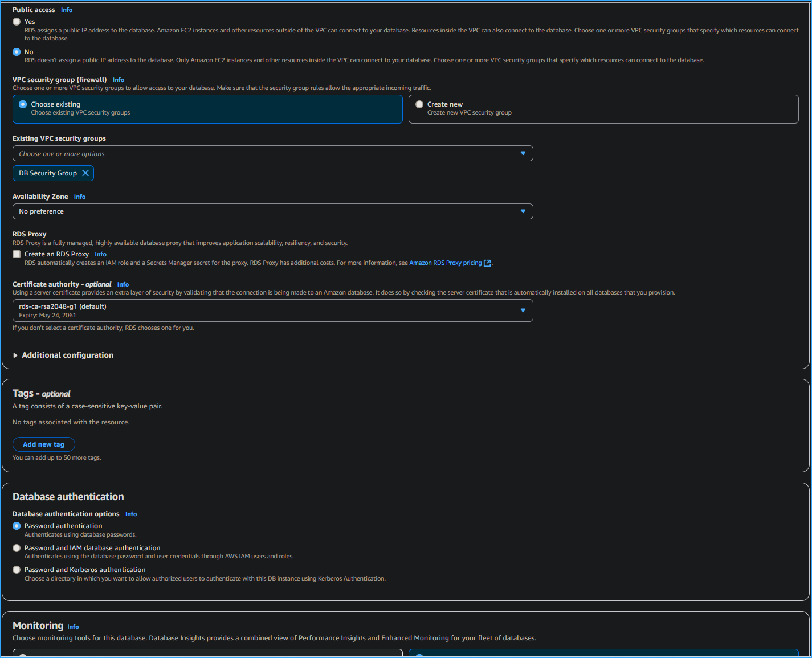Click Info beside Create an RDS Proxy

[100, 254]
